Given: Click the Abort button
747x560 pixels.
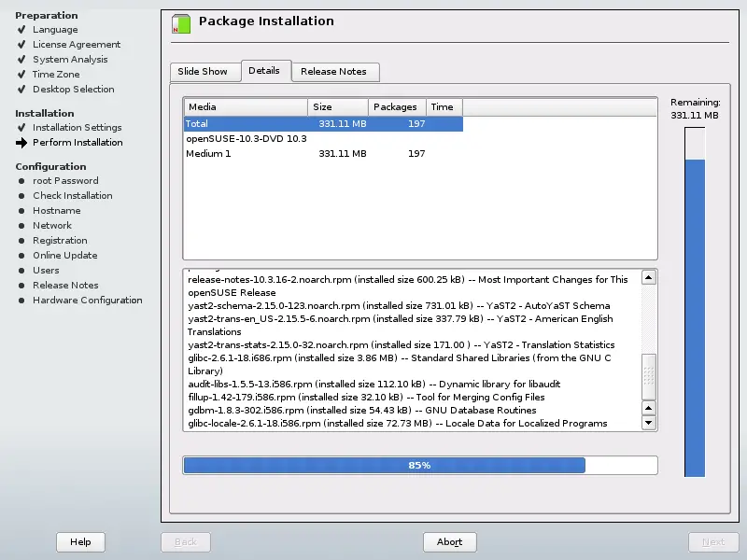Looking at the screenshot, I should tap(450, 542).
